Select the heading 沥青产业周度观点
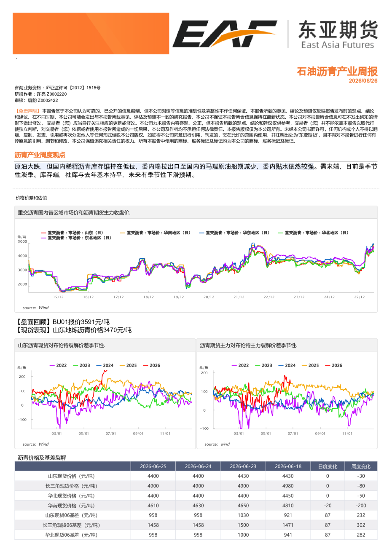 (x=40, y=155)
